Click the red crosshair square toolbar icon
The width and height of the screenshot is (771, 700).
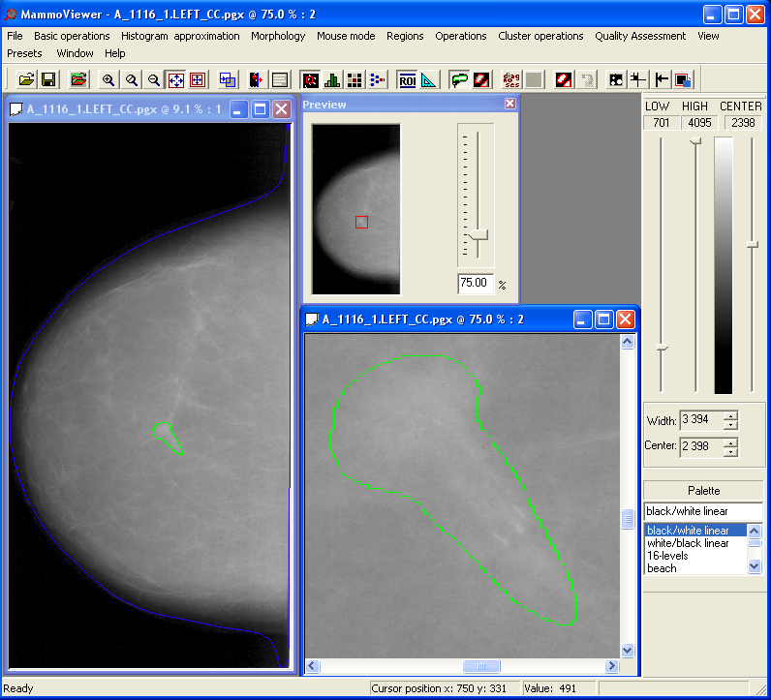point(198,79)
